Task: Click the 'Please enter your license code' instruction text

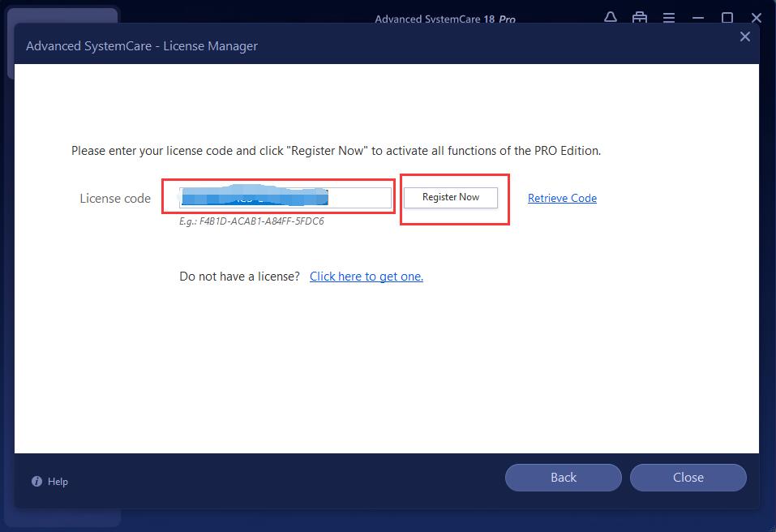Action: coord(336,151)
